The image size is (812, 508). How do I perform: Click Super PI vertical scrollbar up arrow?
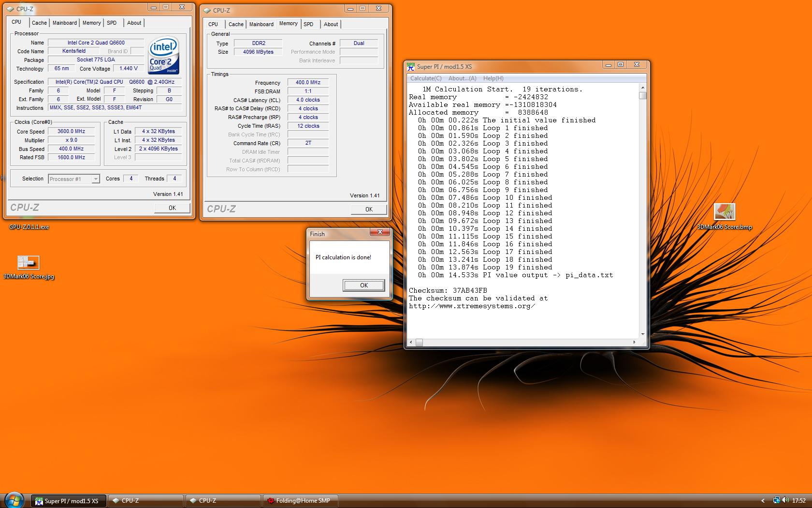click(x=642, y=88)
